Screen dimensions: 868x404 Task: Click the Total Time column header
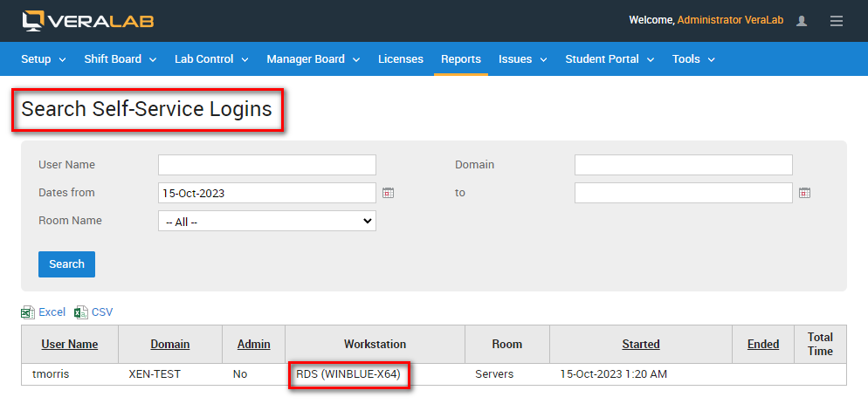point(820,345)
